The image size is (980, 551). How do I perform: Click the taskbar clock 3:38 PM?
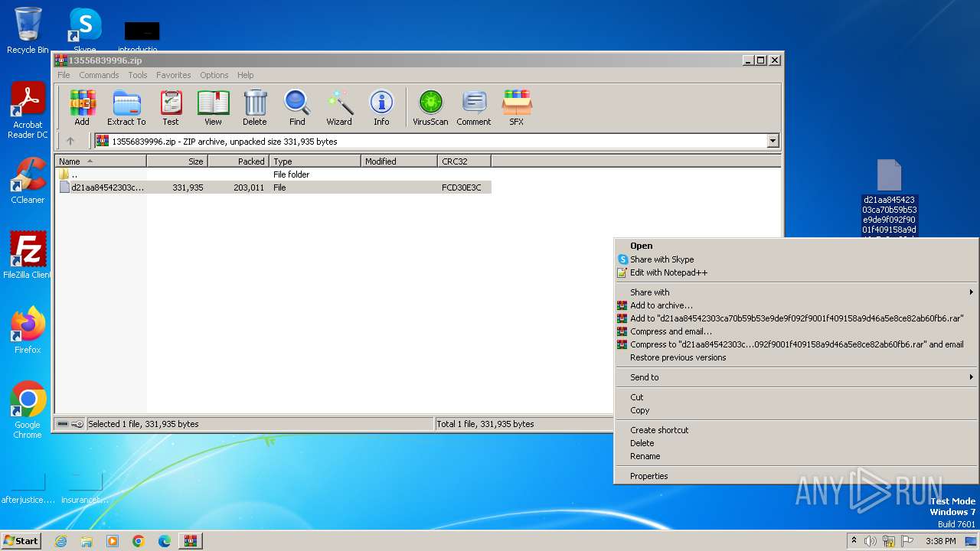pos(940,541)
